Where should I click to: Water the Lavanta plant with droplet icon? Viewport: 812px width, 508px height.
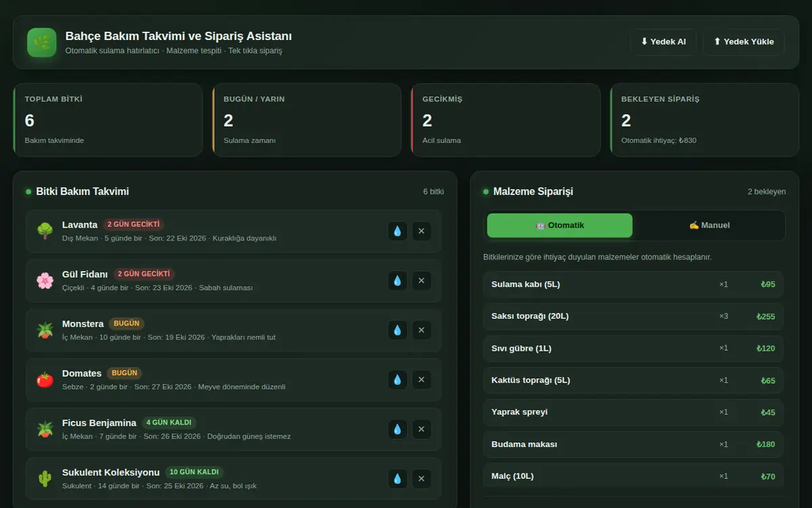(x=397, y=231)
